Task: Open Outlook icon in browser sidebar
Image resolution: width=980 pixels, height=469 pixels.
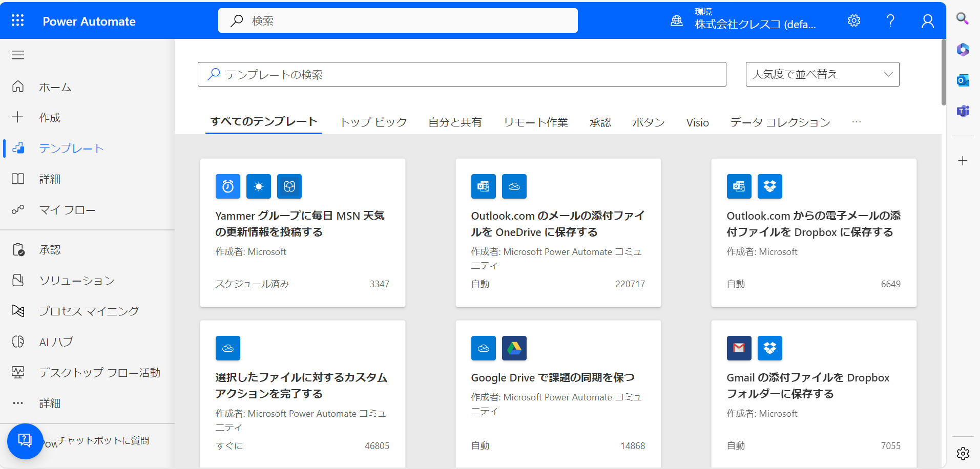Action: [963, 80]
